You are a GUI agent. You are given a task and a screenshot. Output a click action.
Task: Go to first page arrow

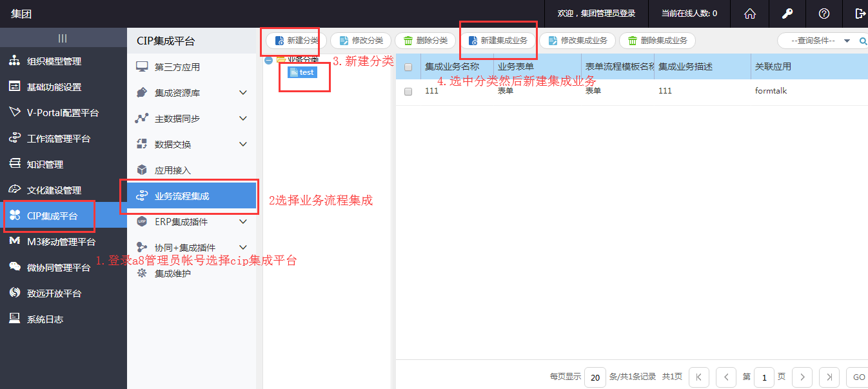(x=699, y=377)
